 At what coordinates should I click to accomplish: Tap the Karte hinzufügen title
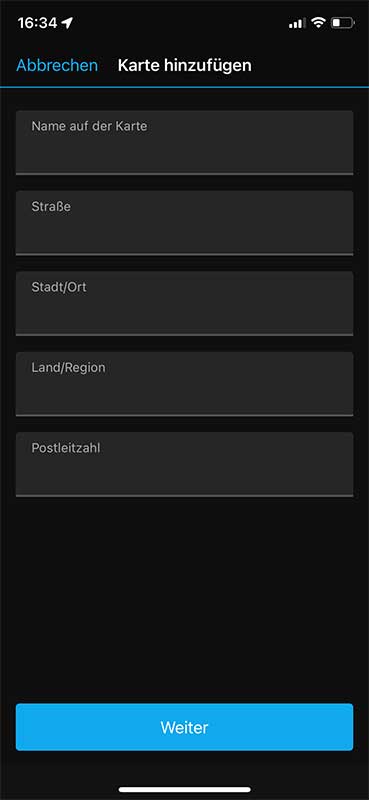pyautogui.click(x=184, y=66)
